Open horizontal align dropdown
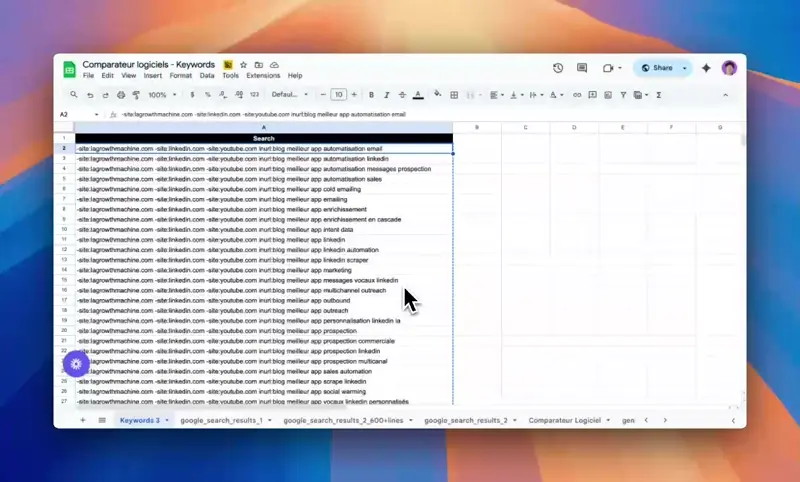The height and width of the screenshot is (482, 800). pyautogui.click(x=496, y=95)
